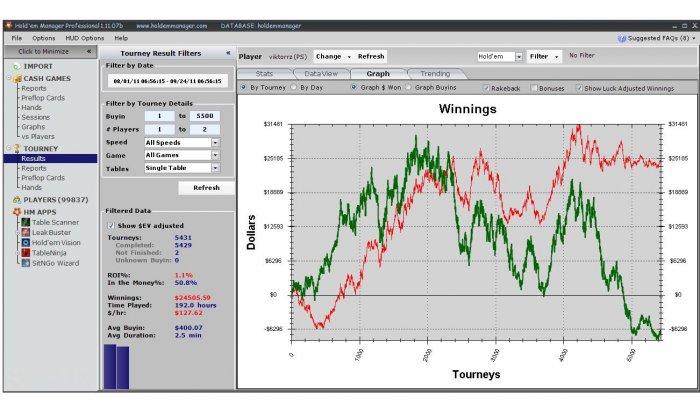The image size is (700, 412).
Task: Open cash games Preflop Cards item
Action: [x=43, y=98]
